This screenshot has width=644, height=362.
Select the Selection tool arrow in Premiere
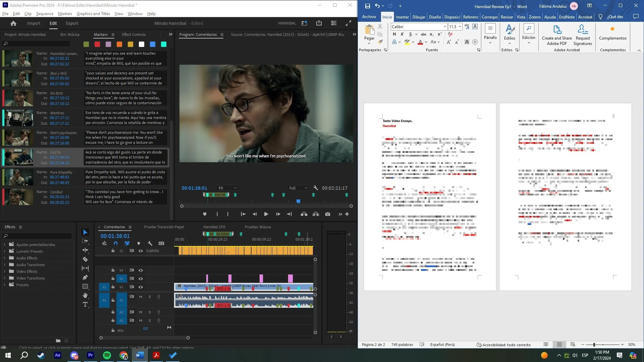(85, 232)
